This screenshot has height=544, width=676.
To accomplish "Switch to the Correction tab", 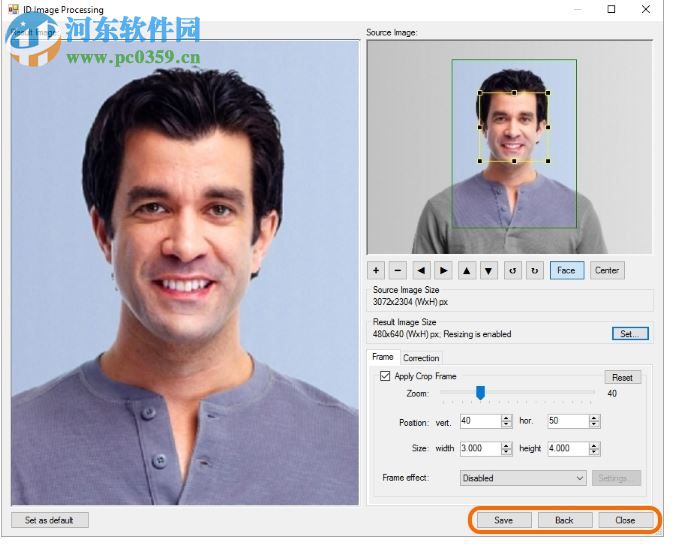I will [x=421, y=358].
